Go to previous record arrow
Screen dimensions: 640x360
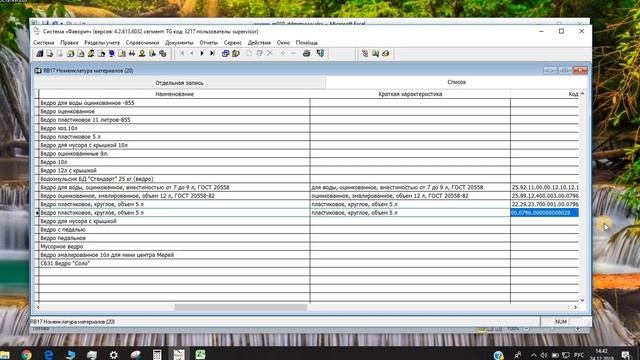click(192, 53)
